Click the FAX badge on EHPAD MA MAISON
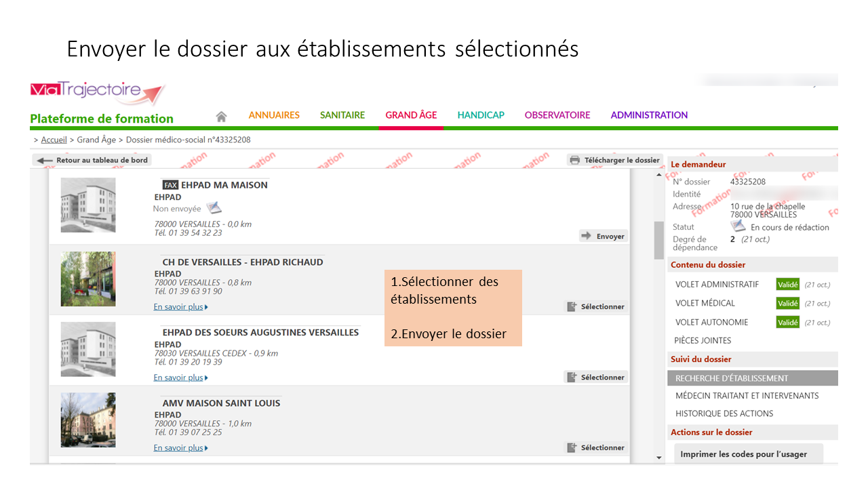 [x=170, y=185]
